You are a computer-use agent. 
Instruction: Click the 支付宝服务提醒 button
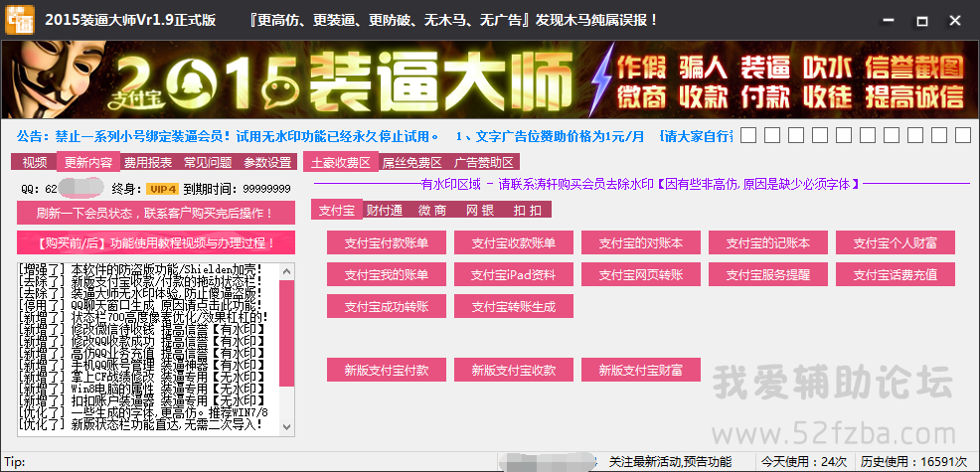click(768, 274)
